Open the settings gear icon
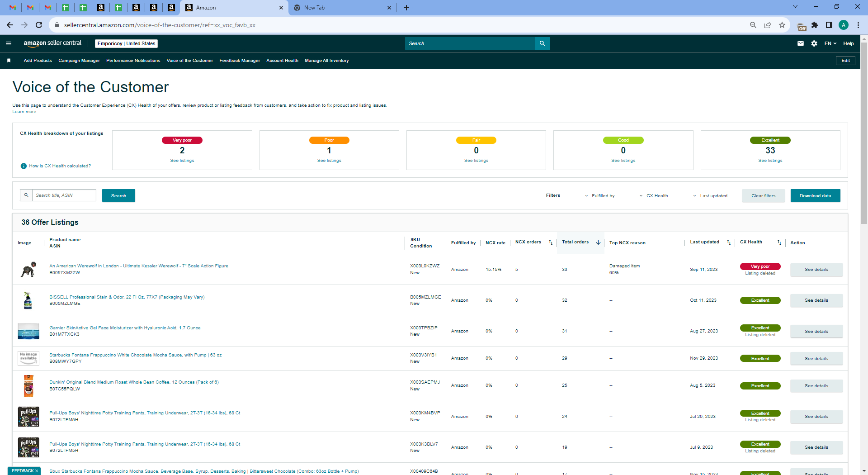Image resolution: width=868 pixels, height=475 pixels. tap(814, 43)
